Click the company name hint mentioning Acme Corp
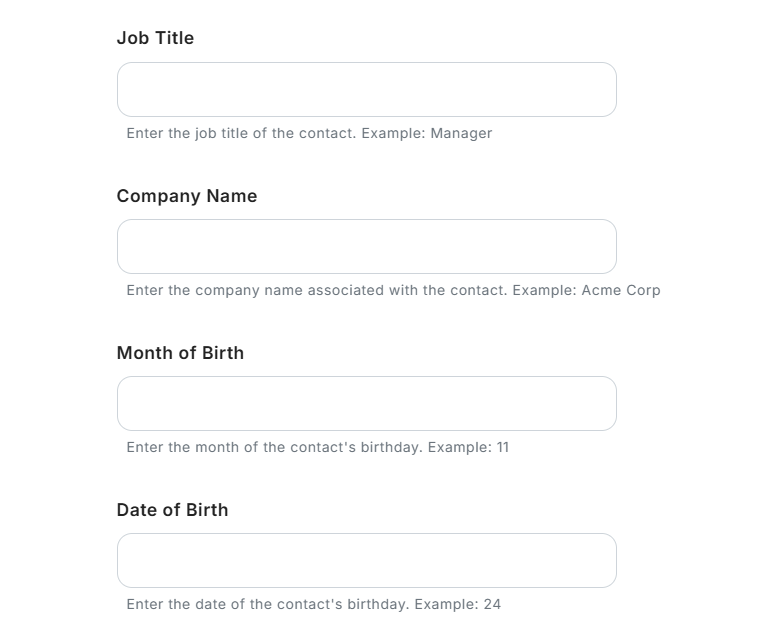Screen dimensions: 763x637 [x=393, y=290]
